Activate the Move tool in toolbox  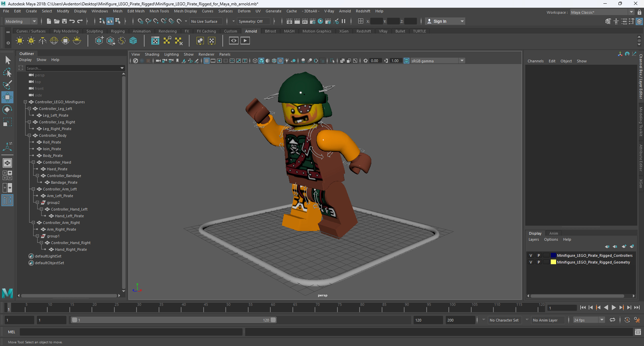point(7,97)
